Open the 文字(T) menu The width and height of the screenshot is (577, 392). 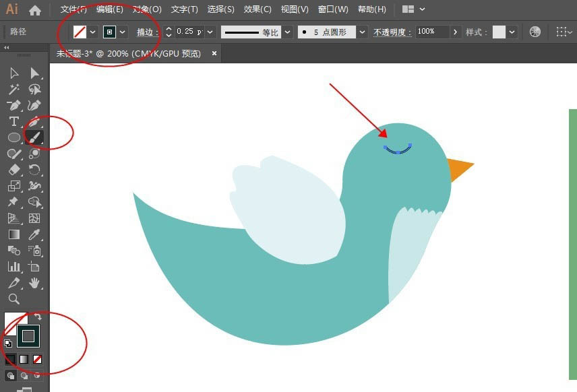(x=185, y=9)
